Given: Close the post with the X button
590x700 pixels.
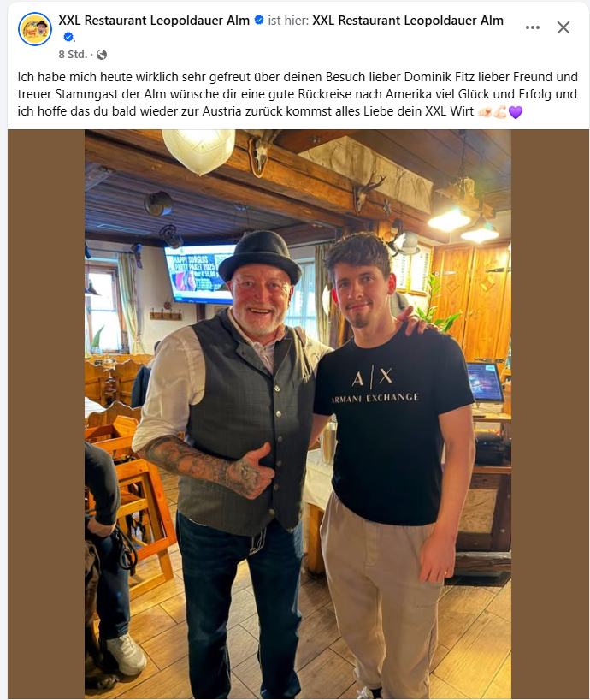Looking at the screenshot, I should [x=563, y=27].
